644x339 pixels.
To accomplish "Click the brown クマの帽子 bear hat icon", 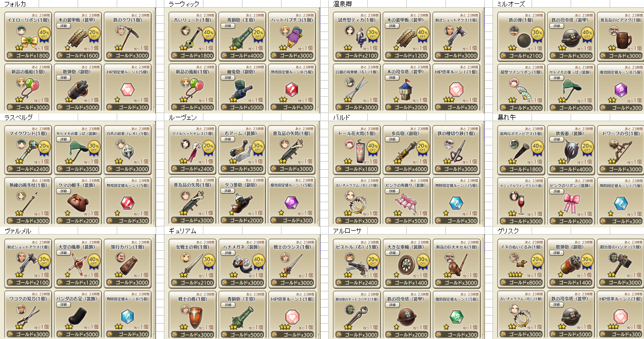I will (x=78, y=202).
